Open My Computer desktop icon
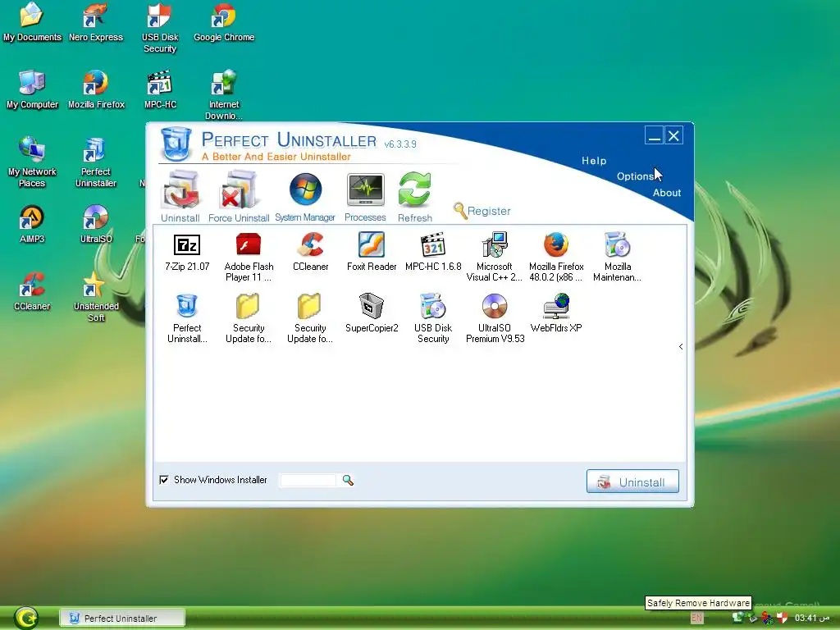The width and height of the screenshot is (840, 630). (32, 89)
